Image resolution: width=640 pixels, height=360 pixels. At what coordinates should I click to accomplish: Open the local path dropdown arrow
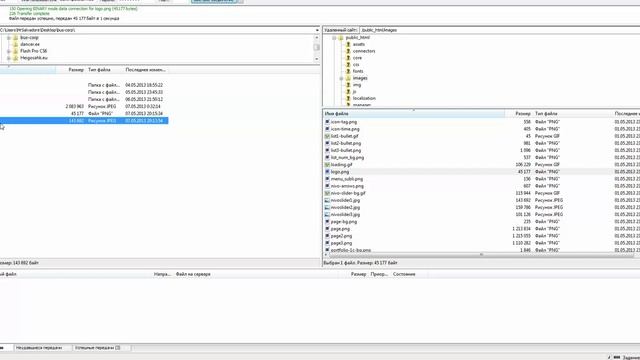317,30
